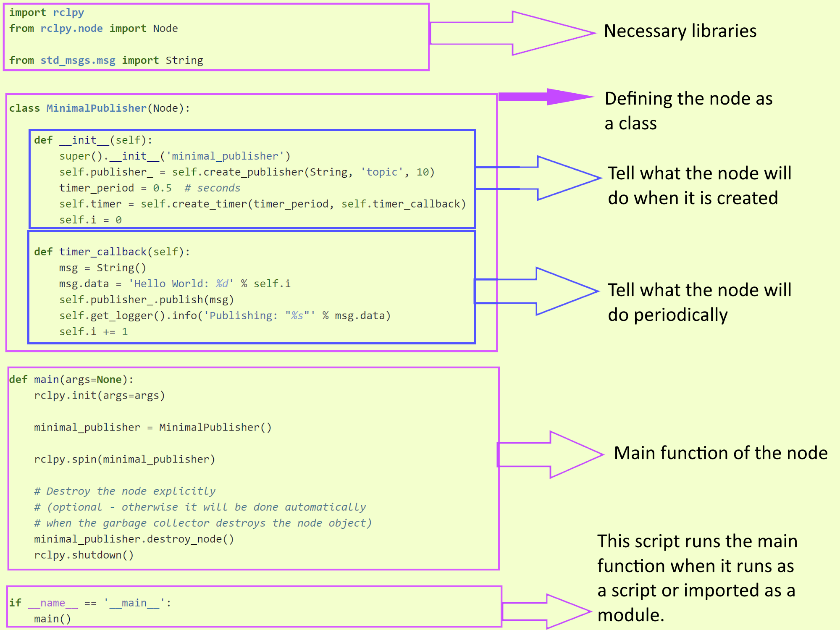
Task: Select the 'rclpy.init(args=args)' line
Action: pos(100,396)
